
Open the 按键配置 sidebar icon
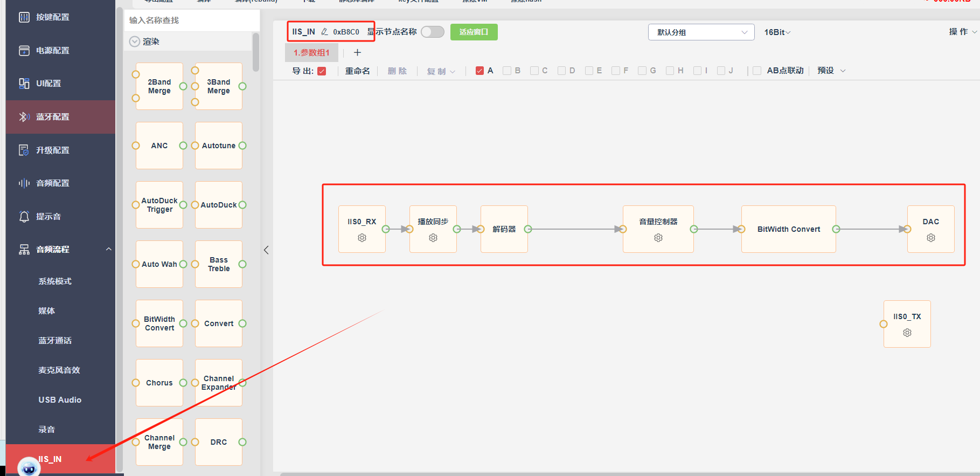point(24,17)
